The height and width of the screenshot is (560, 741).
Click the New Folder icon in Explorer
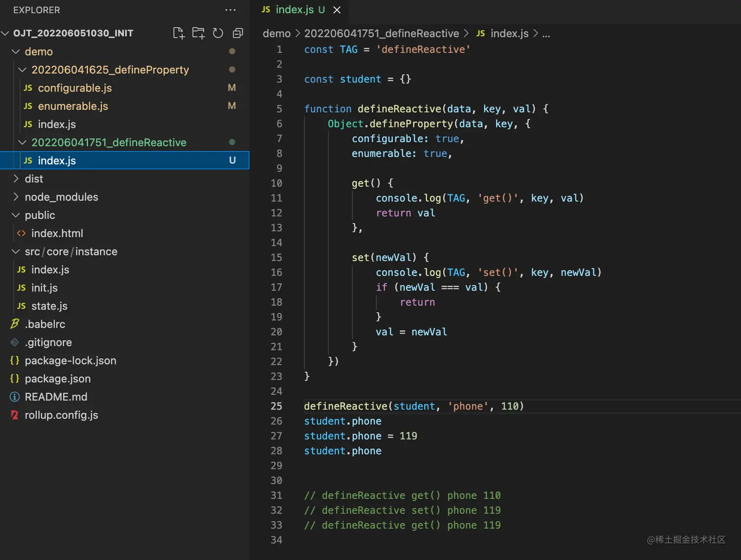pos(198,33)
